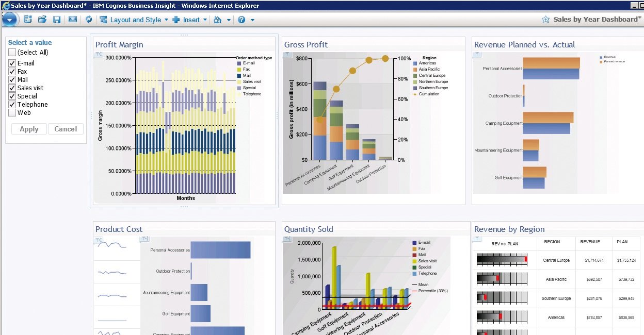Screen dimensions: 644x335
Task: Click the Save floppy disk icon
Action: (57, 20)
